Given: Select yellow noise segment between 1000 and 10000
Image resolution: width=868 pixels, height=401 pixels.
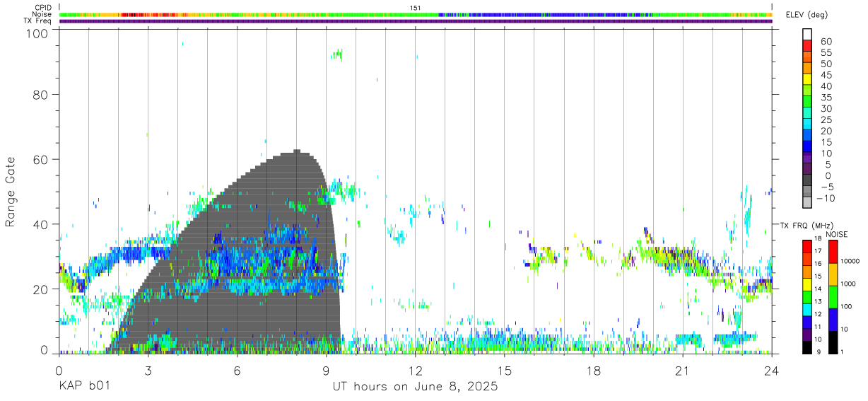Looking at the screenshot, I should click(x=834, y=274).
